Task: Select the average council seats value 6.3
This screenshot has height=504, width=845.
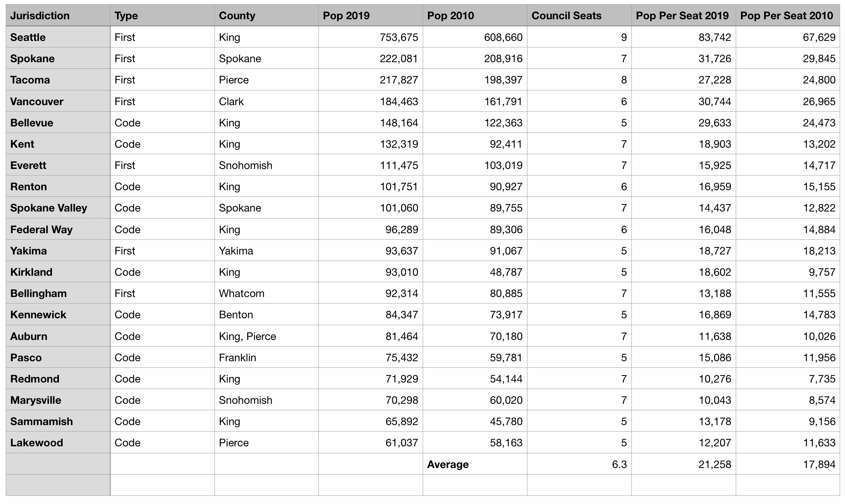Action: tap(619, 464)
